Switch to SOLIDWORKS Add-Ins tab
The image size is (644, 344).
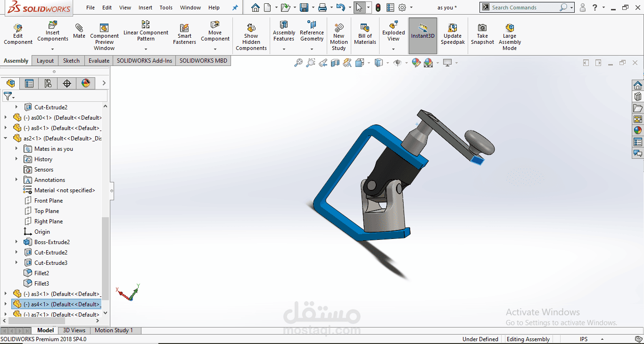click(144, 60)
